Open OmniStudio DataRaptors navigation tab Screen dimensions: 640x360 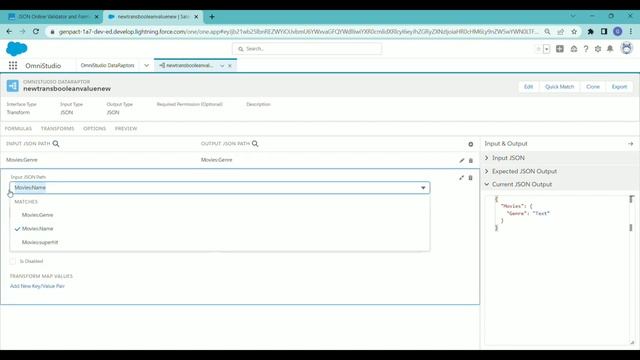click(107, 65)
